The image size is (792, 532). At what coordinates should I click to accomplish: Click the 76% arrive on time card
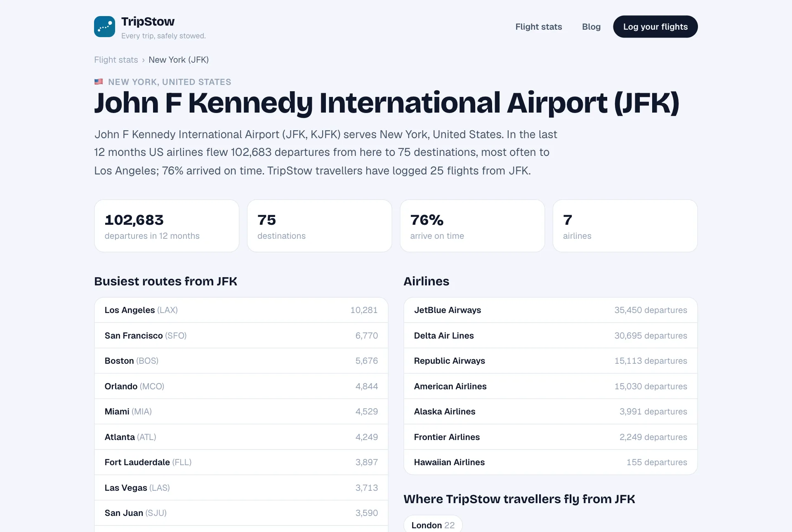472,226
